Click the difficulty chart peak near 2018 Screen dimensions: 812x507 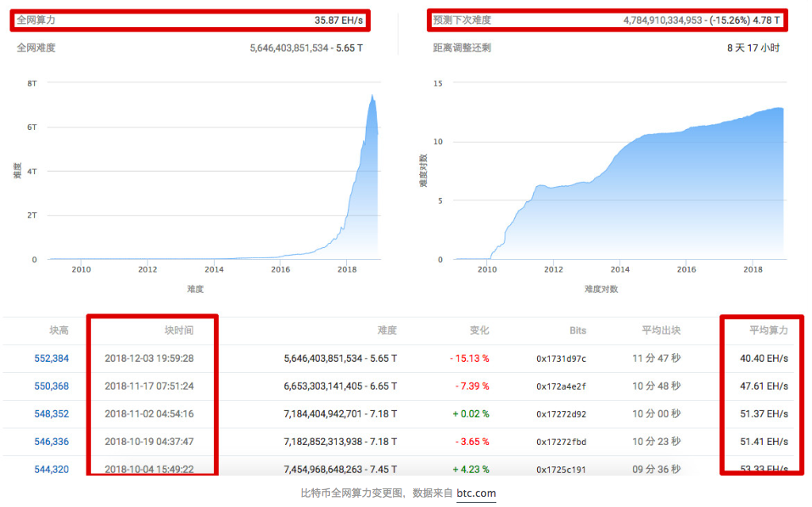click(x=372, y=96)
